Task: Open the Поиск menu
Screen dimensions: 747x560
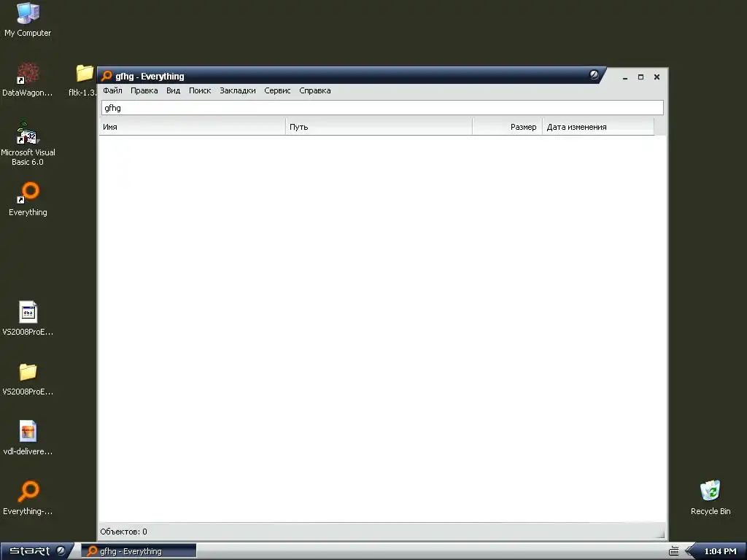Action: click(200, 90)
